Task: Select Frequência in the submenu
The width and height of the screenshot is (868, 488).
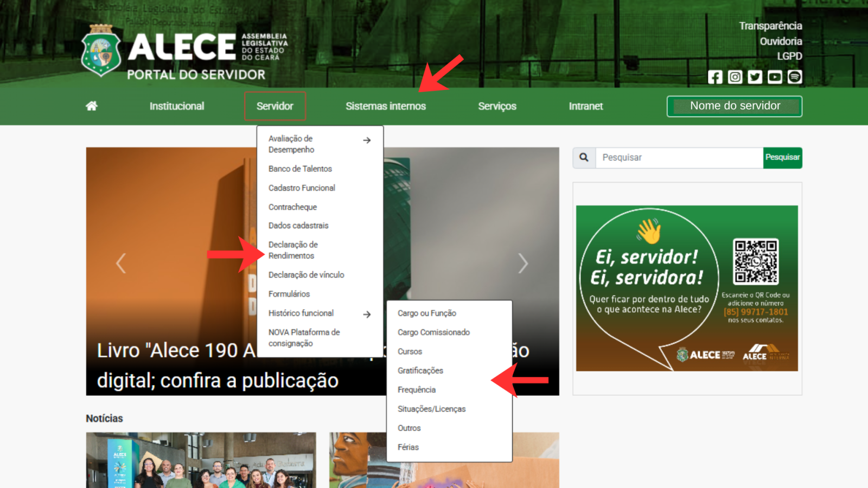Action: (416, 390)
